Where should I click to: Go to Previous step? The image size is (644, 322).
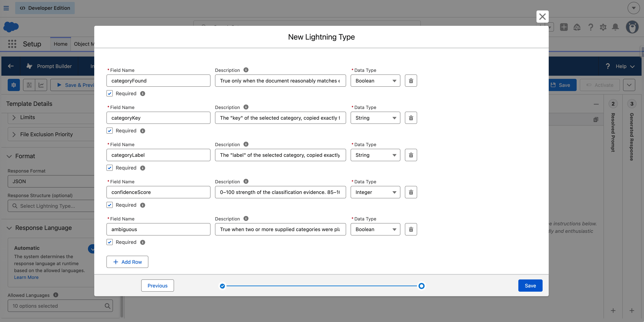pos(157,286)
